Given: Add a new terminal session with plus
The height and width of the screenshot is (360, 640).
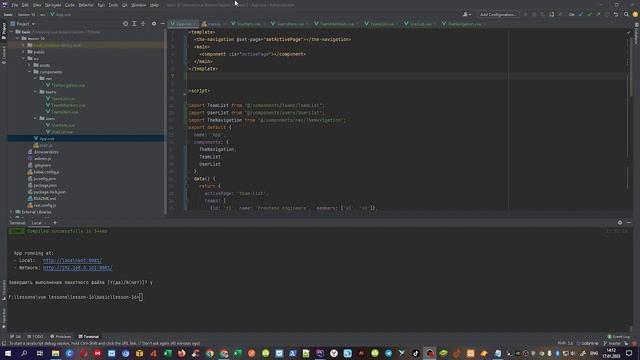Looking at the screenshot, I should [55, 223].
